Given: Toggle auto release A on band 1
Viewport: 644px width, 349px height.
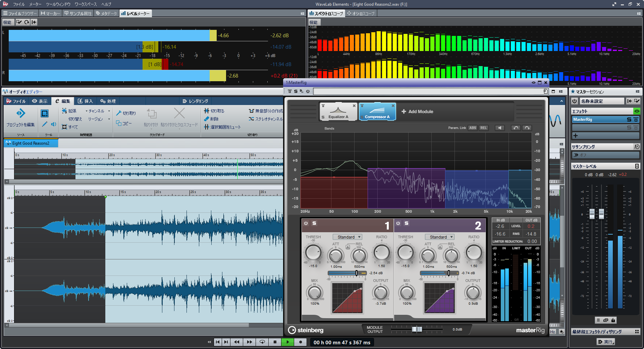Looking at the screenshot, I should (348, 247).
